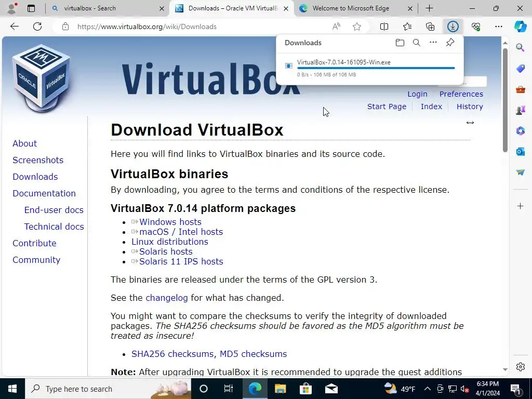This screenshot has height=399, width=532.
Task: Open sidebar Outlook icon
Action: point(521,151)
